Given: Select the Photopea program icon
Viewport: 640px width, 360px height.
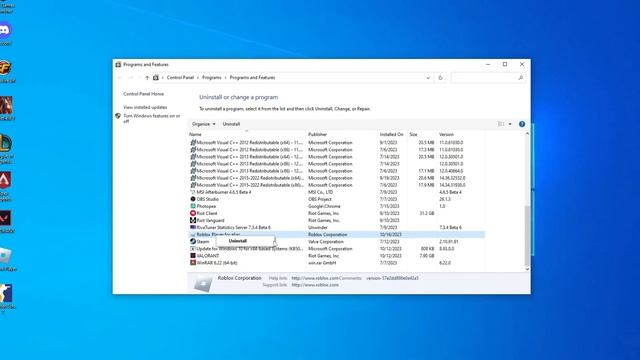Looking at the screenshot, I should click(193, 206).
